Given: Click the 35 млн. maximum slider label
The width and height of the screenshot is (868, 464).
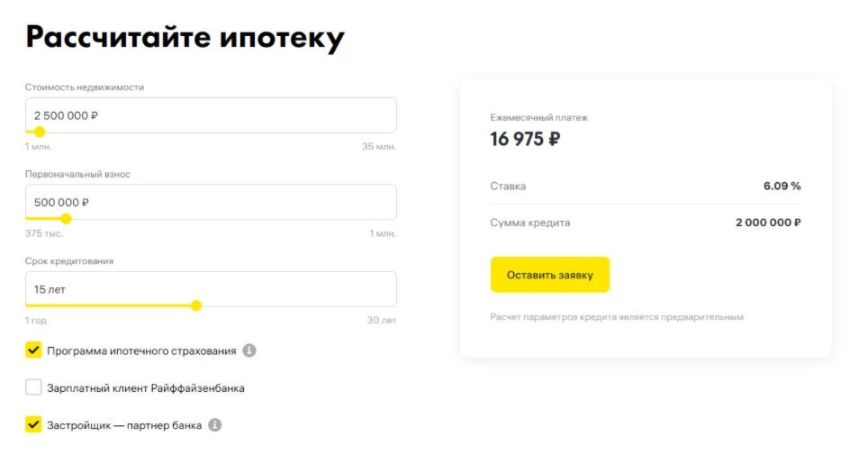Looking at the screenshot, I should [x=378, y=146].
